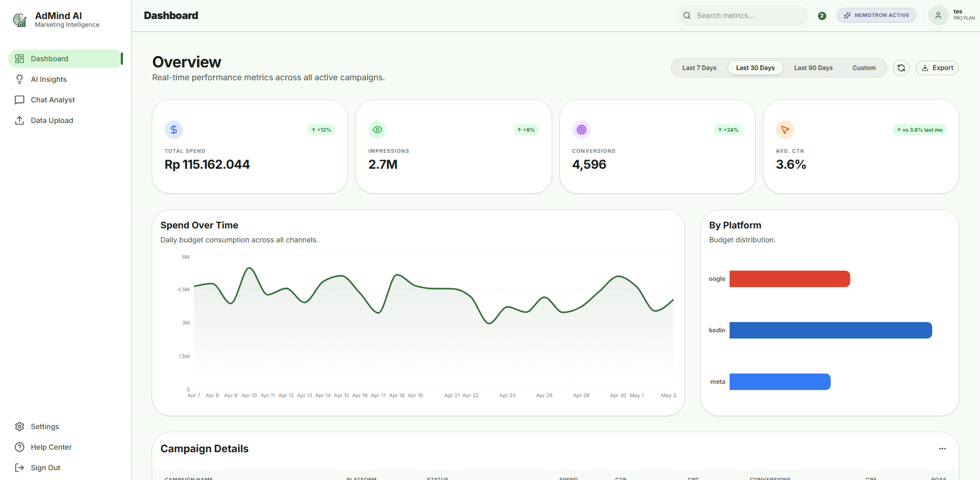Click the 2.7M impressions value
This screenshot has width=980, height=480.
coord(383,165)
